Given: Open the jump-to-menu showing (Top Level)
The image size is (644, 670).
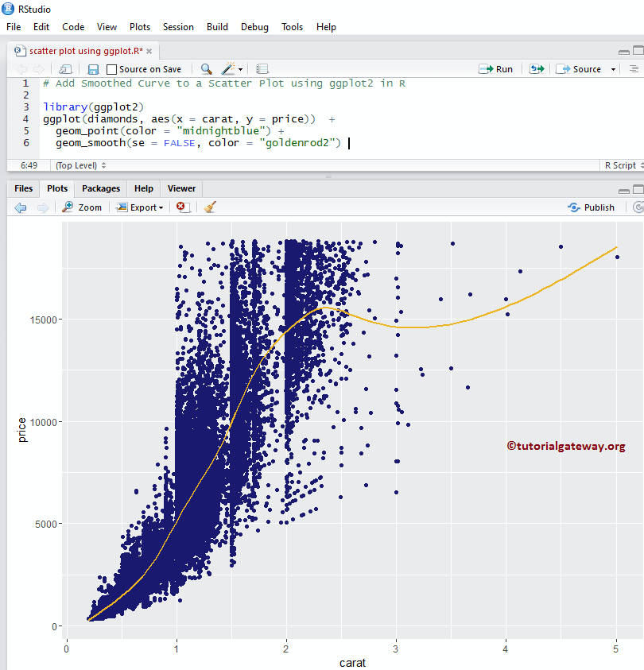Looking at the screenshot, I should pos(78,165).
